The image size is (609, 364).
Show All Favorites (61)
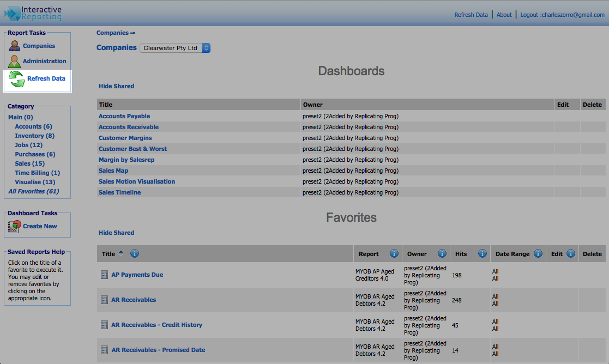point(33,191)
